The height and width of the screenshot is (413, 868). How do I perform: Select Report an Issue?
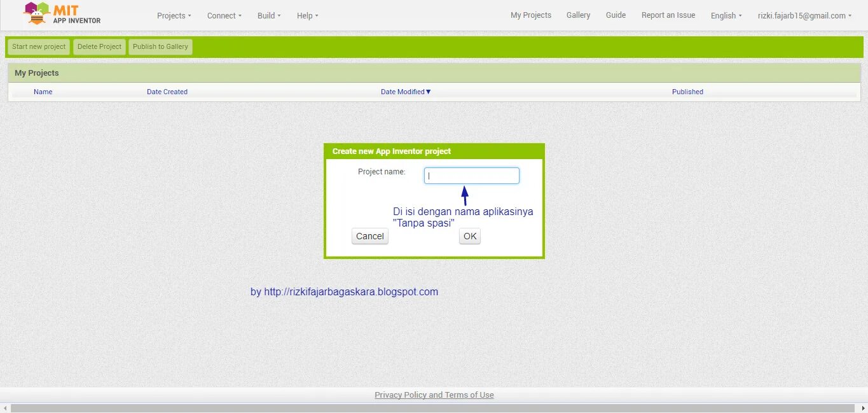pyautogui.click(x=668, y=15)
